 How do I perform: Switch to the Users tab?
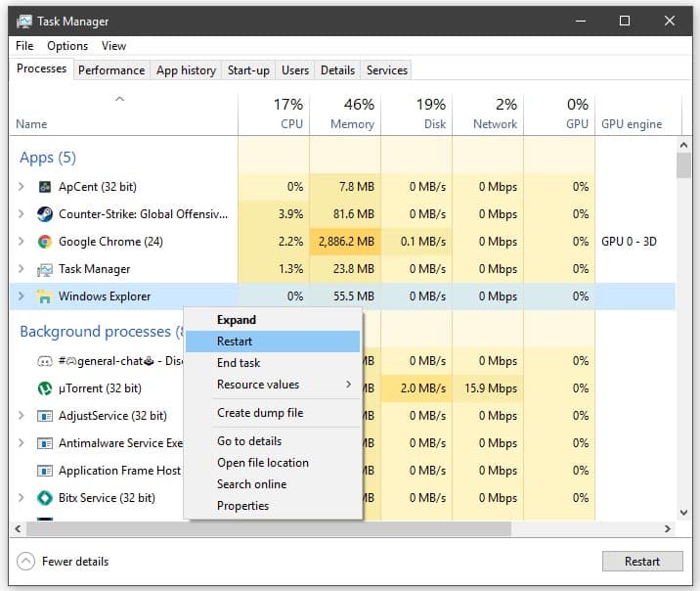294,70
